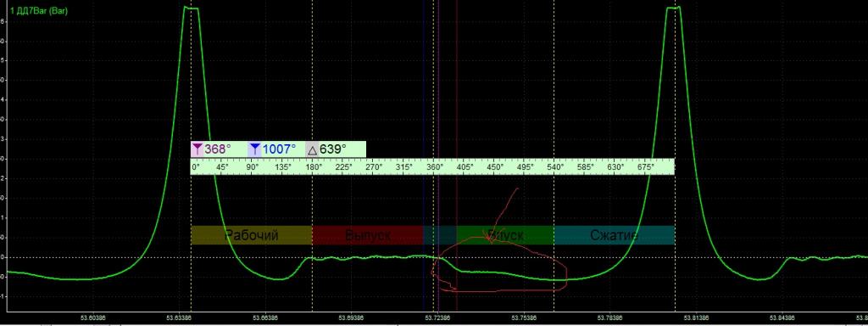Select the channel label 1 ДД7Bar (Bar)
Viewport: 868px width, 326px height.
pos(39,10)
